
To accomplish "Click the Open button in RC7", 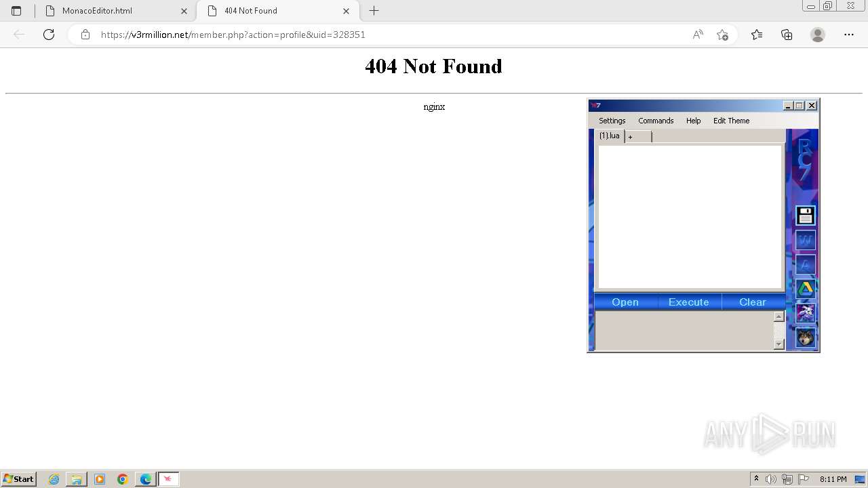I will click(x=625, y=302).
